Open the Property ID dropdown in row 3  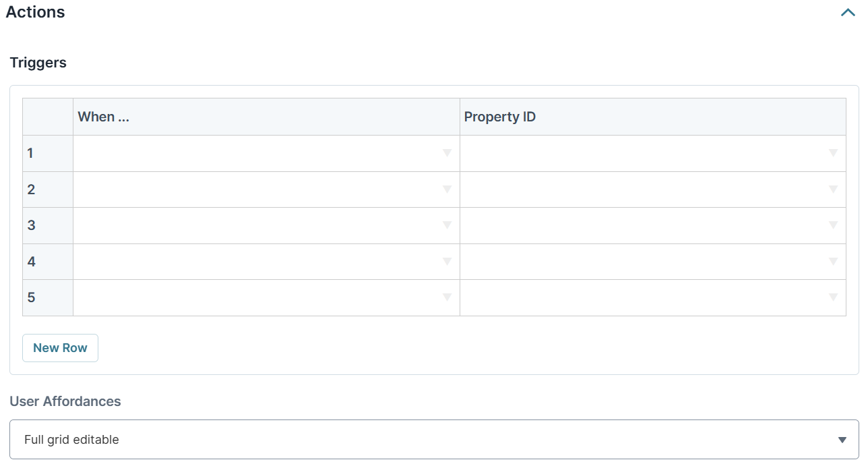pyautogui.click(x=834, y=225)
